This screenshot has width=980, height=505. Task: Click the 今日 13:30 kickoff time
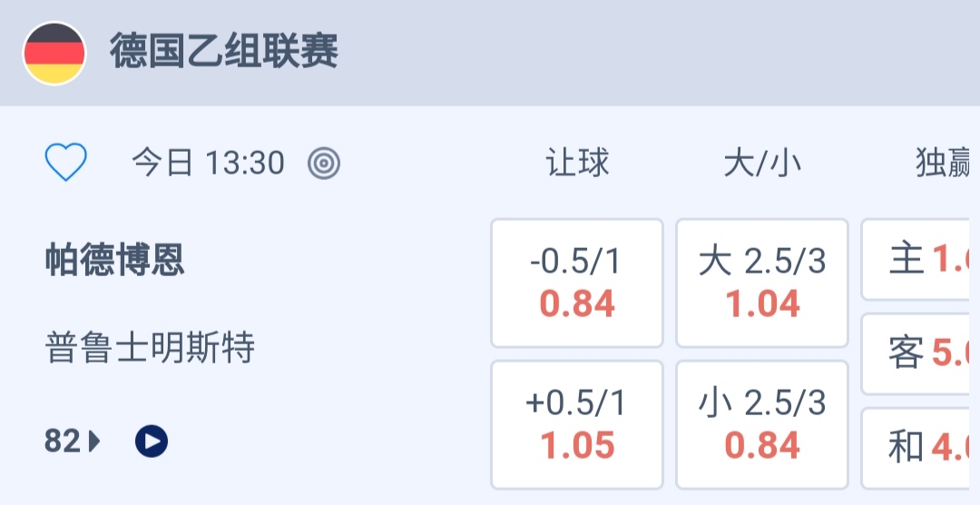click(x=208, y=163)
